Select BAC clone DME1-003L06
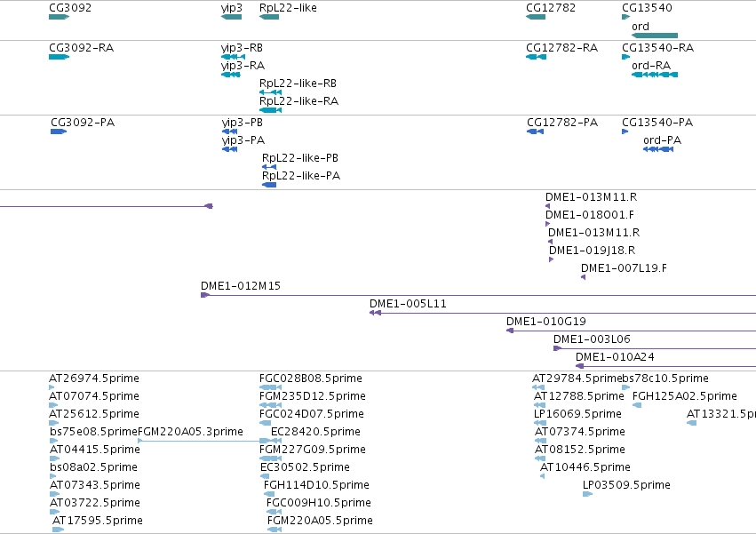The width and height of the screenshot is (756, 534). 655,348
